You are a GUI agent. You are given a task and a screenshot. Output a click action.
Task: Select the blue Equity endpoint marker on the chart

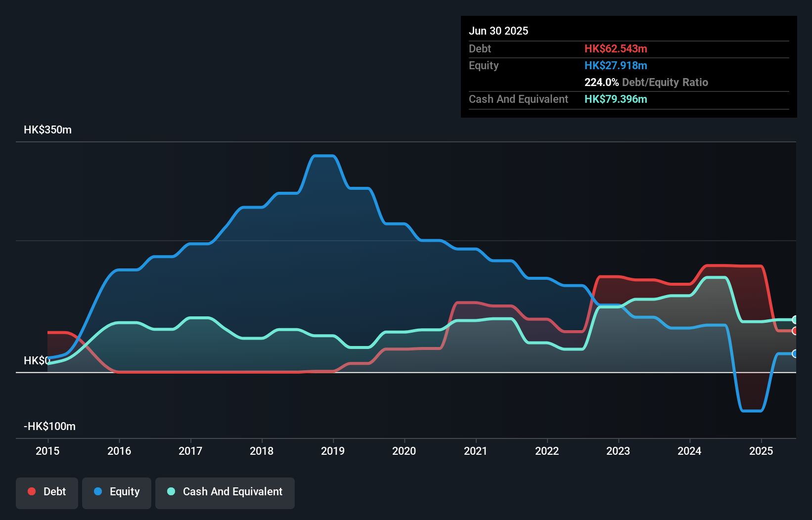(x=794, y=354)
